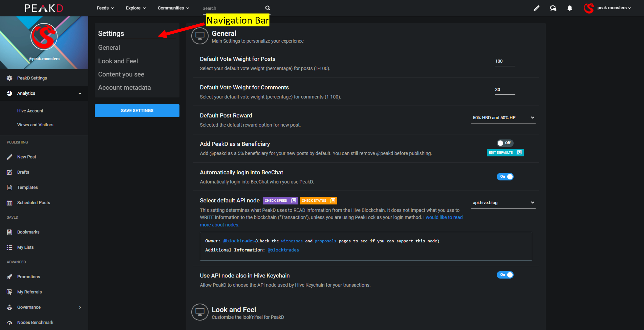Screen dimensions: 644x330
Task: Open Scheduled Posts in sidebar
Action: click(x=44, y=203)
